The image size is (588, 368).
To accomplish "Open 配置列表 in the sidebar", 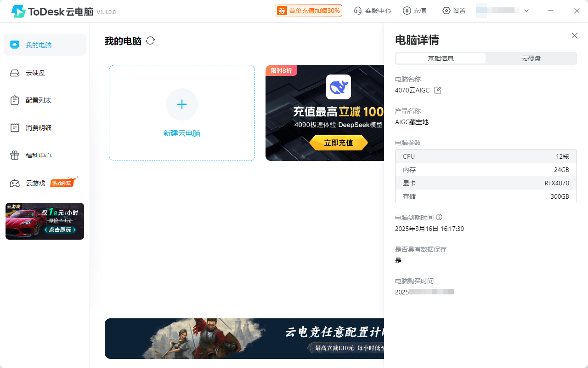I will [45, 100].
